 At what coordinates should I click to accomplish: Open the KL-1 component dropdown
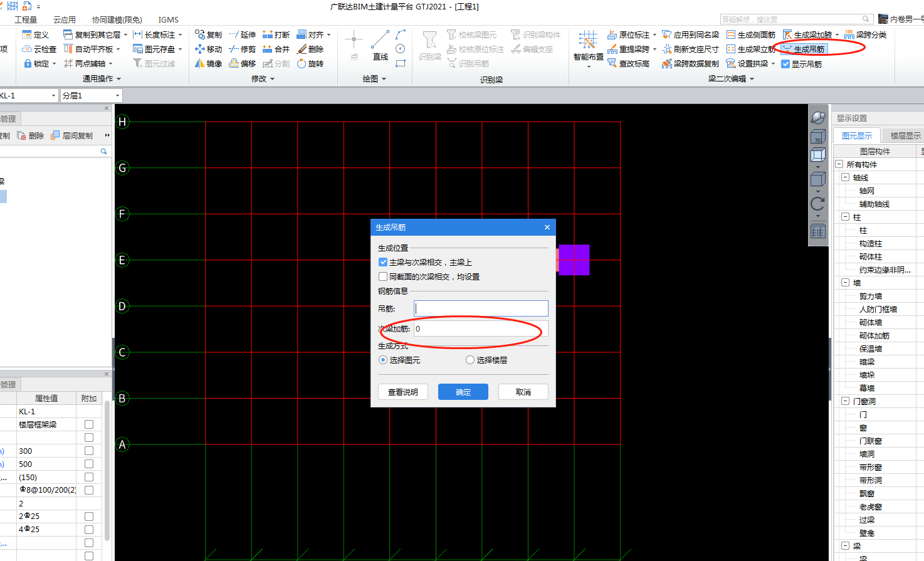[x=52, y=95]
